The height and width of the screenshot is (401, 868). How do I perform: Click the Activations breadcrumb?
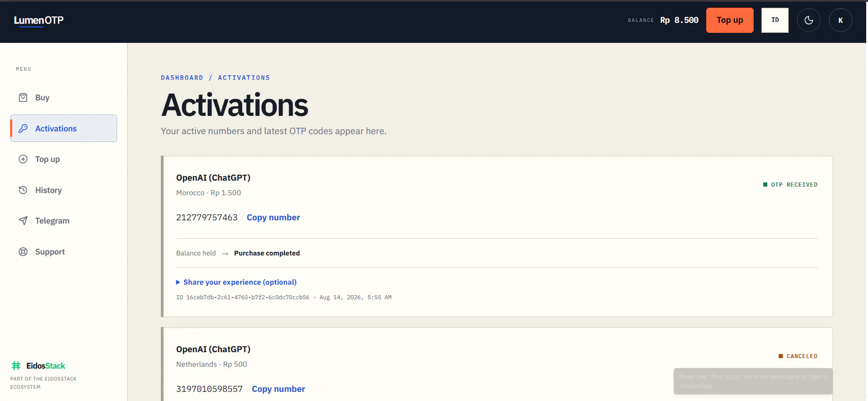pyautogui.click(x=244, y=78)
